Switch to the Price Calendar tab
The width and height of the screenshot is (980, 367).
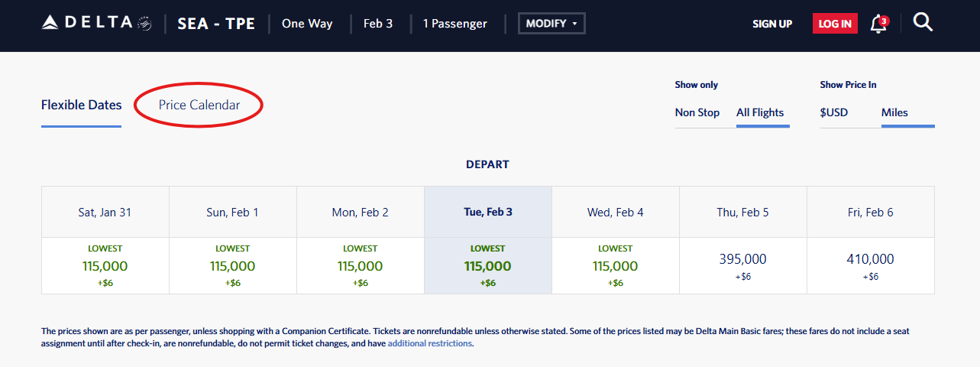[x=199, y=106]
